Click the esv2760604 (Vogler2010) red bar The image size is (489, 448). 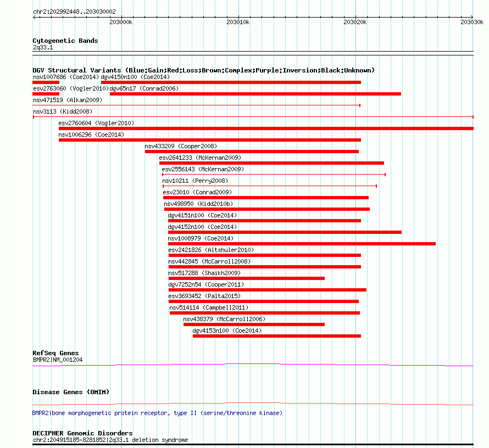tap(266, 128)
